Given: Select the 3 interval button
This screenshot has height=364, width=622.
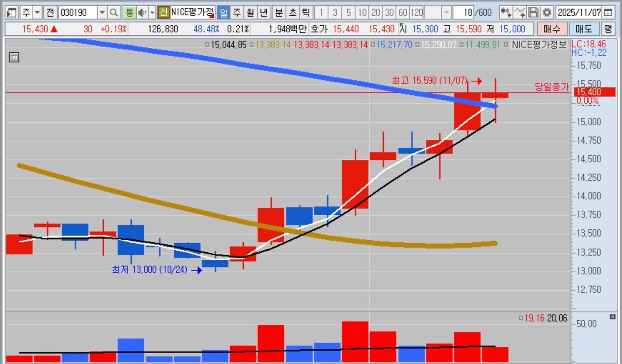Looking at the screenshot, I should pos(335,12).
